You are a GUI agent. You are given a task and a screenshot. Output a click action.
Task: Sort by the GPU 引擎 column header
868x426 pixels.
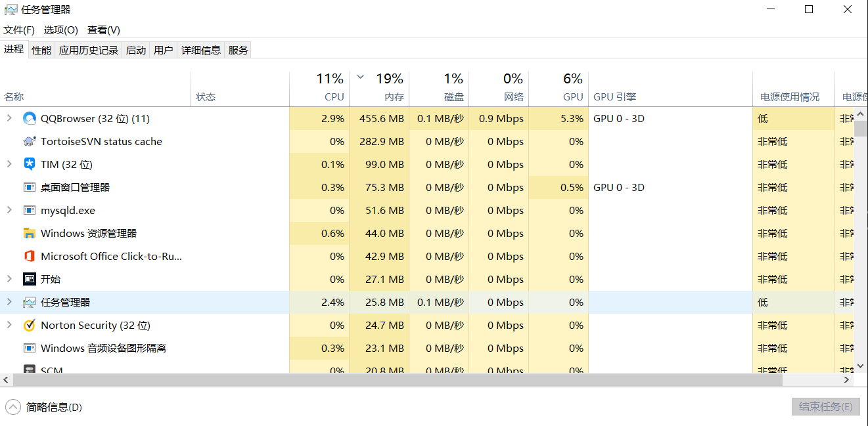pyautogui.click(x=670, y=89)
